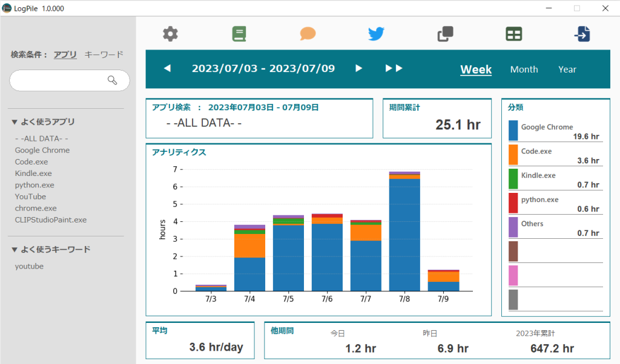Switch search condition to キーワード
Viewport: 620px width, 364px height.
(x=104, y=54)
